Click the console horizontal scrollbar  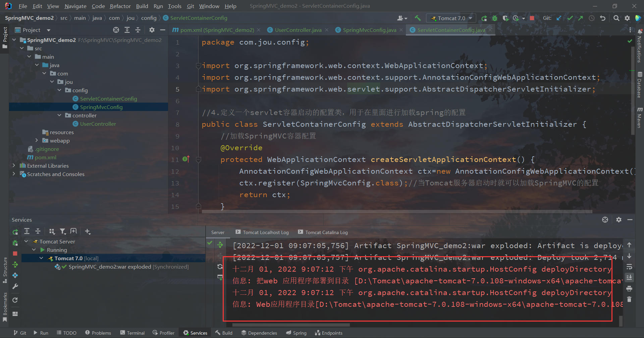[291, 325]
